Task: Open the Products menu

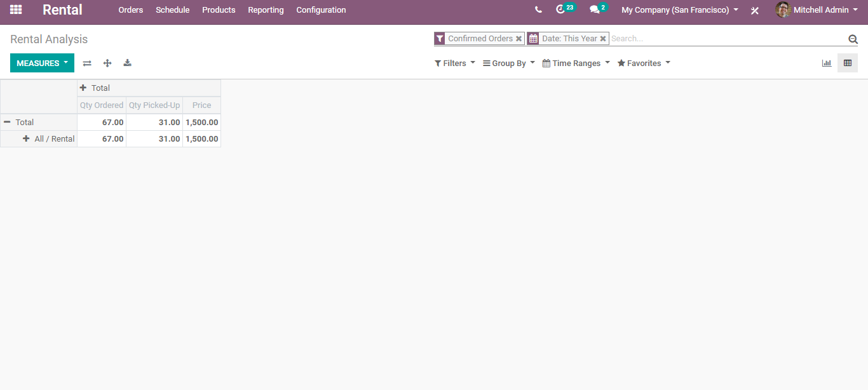Action: (219, 10)
